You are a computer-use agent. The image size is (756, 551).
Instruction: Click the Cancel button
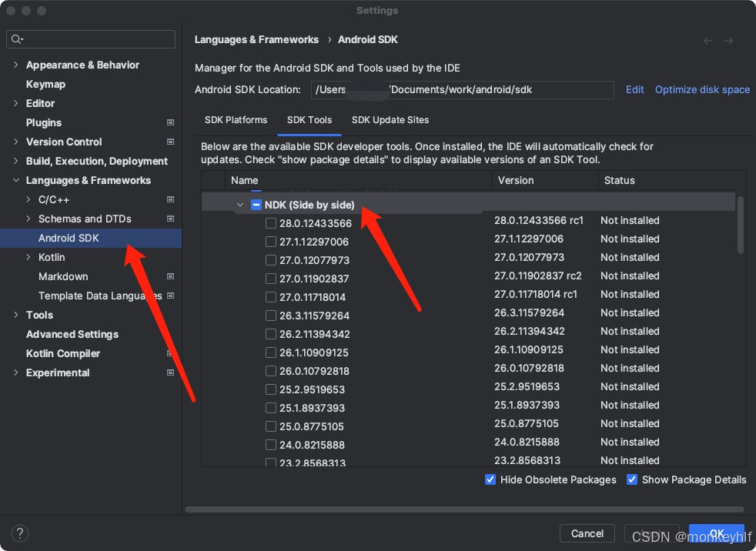coord(587,533)
